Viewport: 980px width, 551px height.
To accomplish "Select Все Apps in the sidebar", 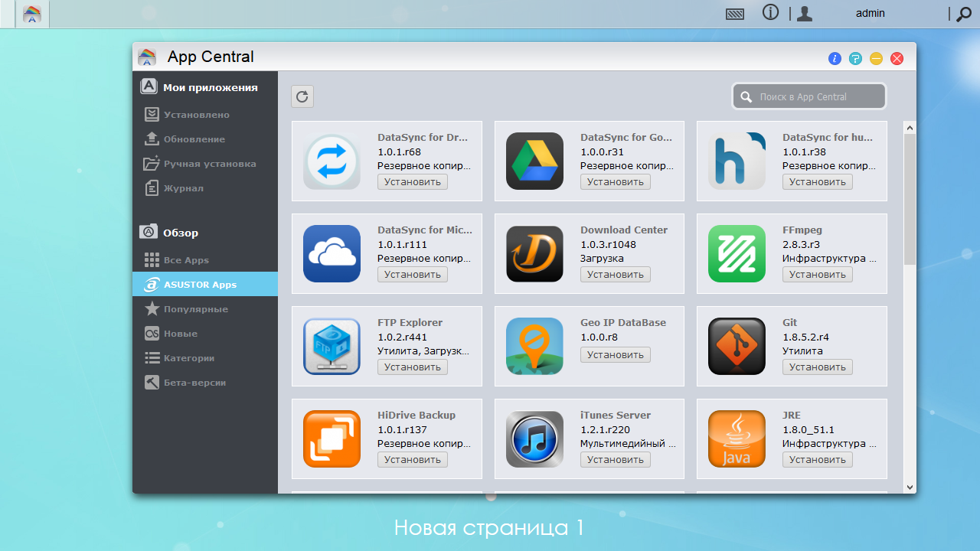I will [x=205, y=260].
